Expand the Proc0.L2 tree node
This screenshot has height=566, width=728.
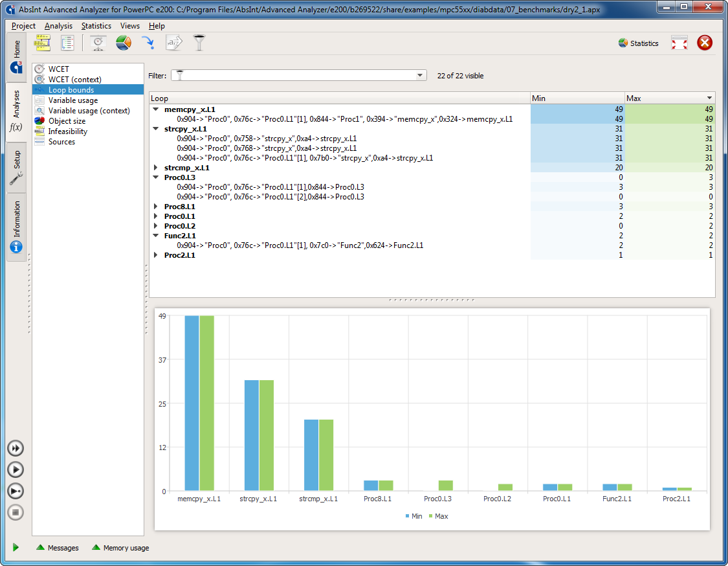(156, 226)
